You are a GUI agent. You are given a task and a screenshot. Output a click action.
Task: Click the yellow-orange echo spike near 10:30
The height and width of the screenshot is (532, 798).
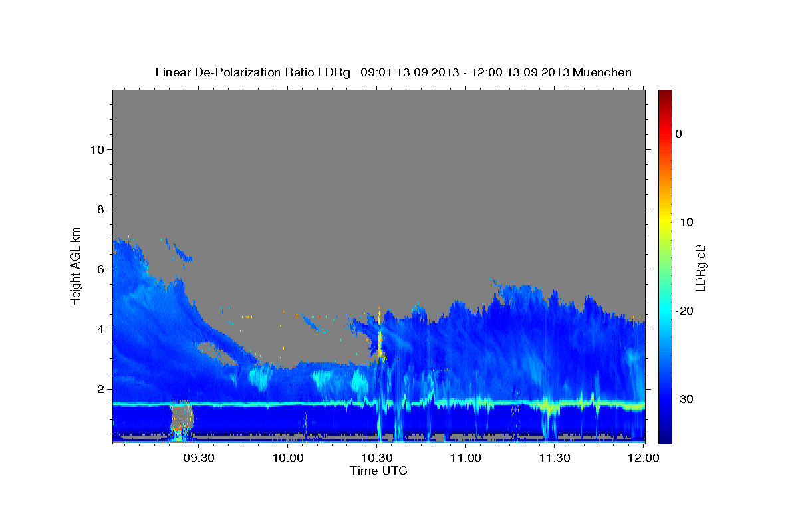(380, 336)
